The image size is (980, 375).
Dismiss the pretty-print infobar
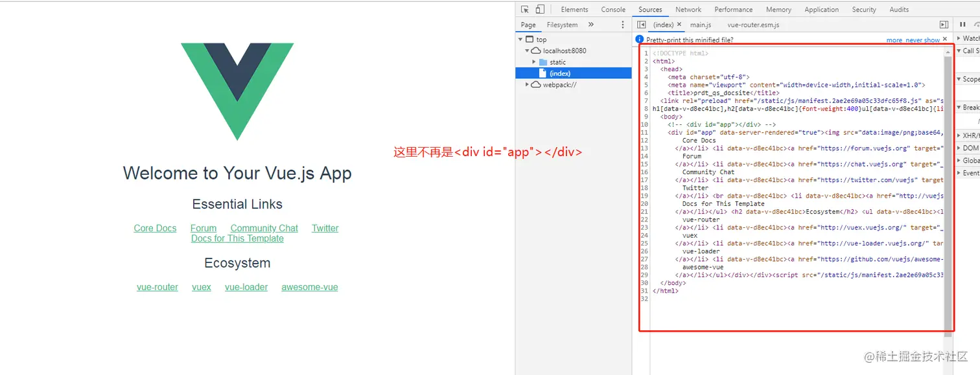pyautogui.click(x=945, y=40)
